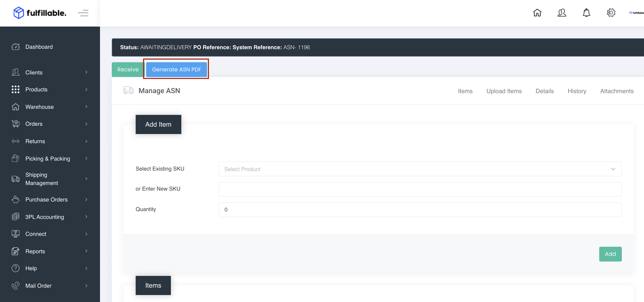Screen dimensions: 644x302
Task: Expand the Picking & Packing chevron
Action: pyautogui.click(x=86, y=158)
